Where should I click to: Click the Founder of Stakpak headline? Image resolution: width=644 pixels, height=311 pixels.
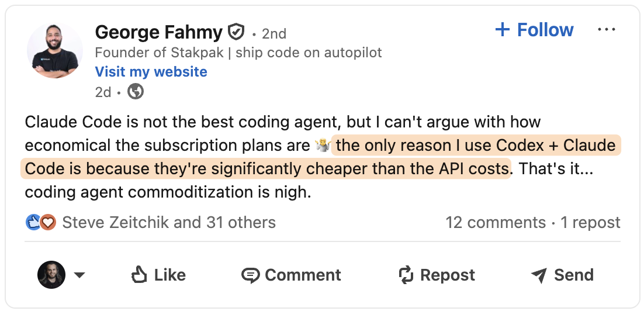tap(238, 53)
